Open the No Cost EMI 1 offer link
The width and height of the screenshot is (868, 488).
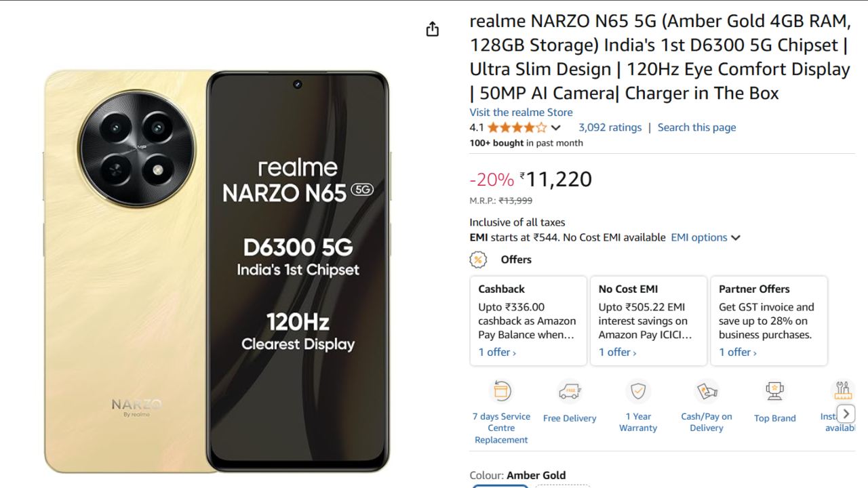coord(617,352)
